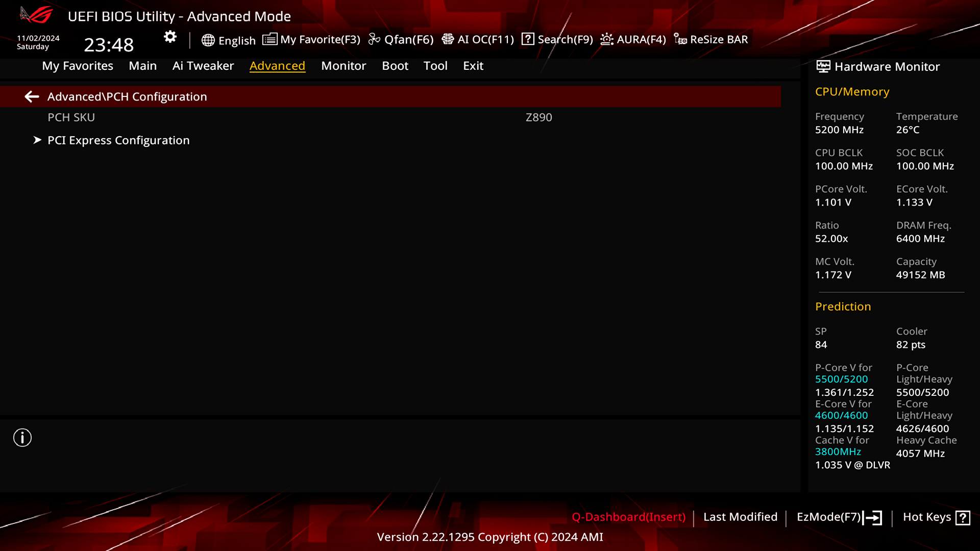Screen dimensions: 980x551
Task: Expand PCI Express Configuration submenu
Action: point(118,140)
